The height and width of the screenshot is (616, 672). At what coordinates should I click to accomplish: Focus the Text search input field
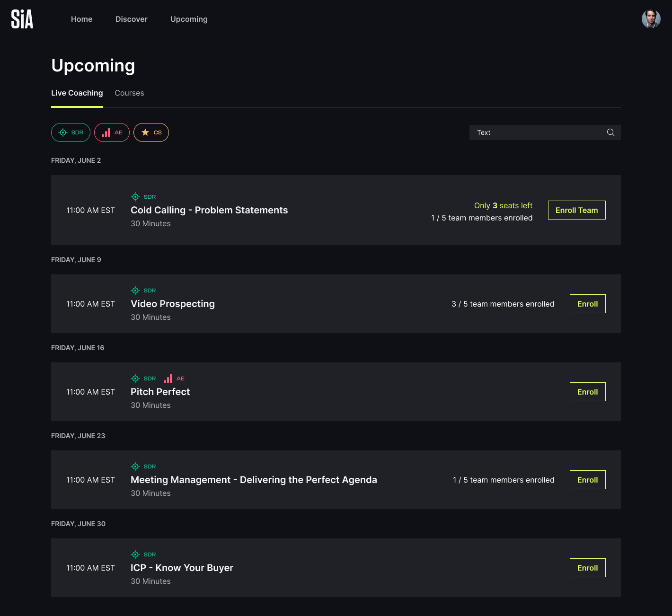coord(545,132)
